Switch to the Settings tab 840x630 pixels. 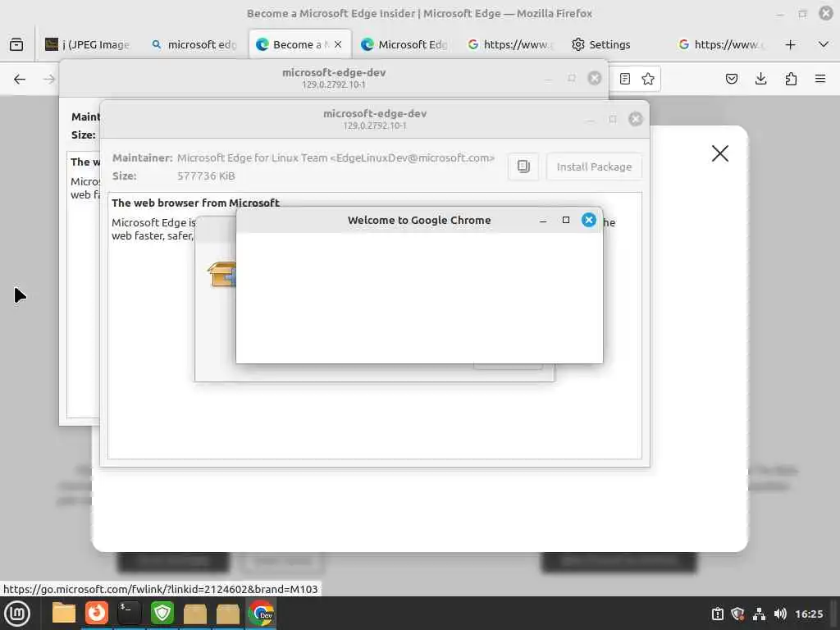[601, 44]
